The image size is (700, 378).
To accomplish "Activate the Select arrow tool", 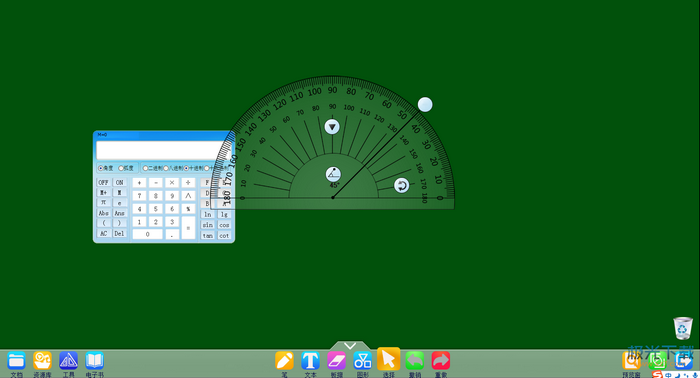I will tap(388, 359).
